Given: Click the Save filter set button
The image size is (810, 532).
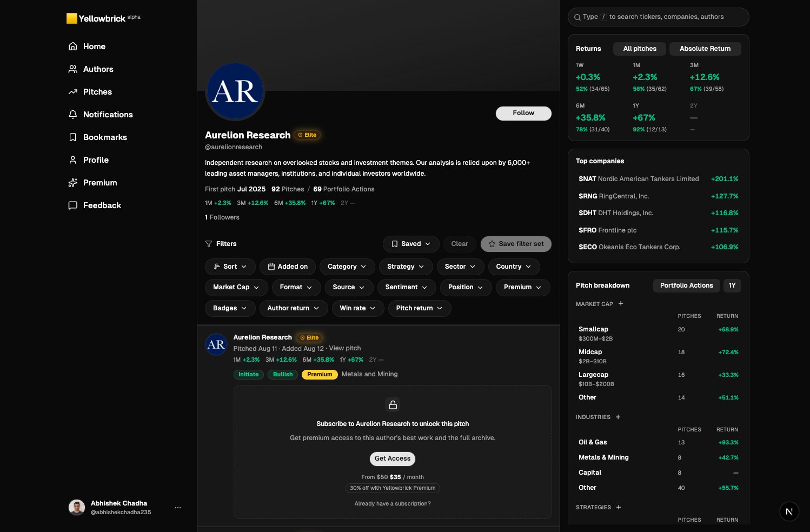Looking at the screenshot, I should coord(516,244).
